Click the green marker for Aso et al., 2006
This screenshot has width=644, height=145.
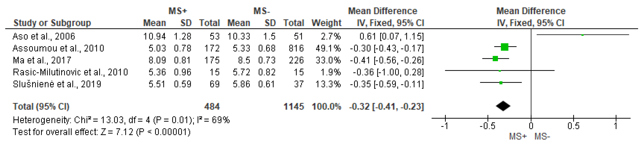582,35
